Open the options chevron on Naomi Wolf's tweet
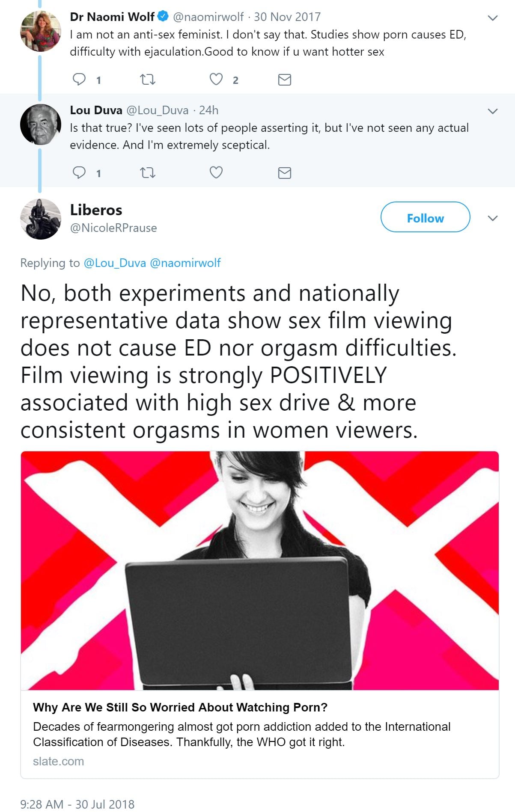Image resolution: width=515 pixels, height=812 pixels. coord(493,18)
